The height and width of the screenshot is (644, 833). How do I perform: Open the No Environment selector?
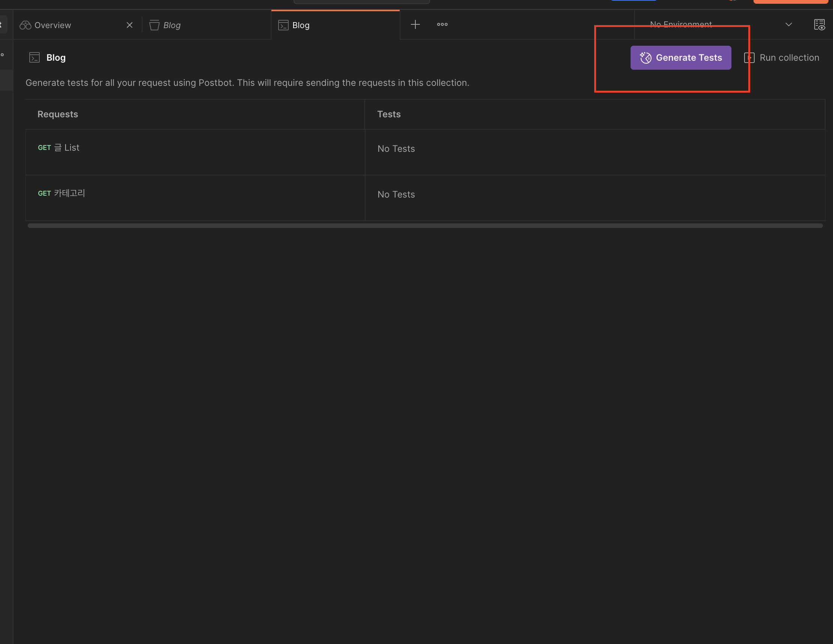(x=680, y=25)
